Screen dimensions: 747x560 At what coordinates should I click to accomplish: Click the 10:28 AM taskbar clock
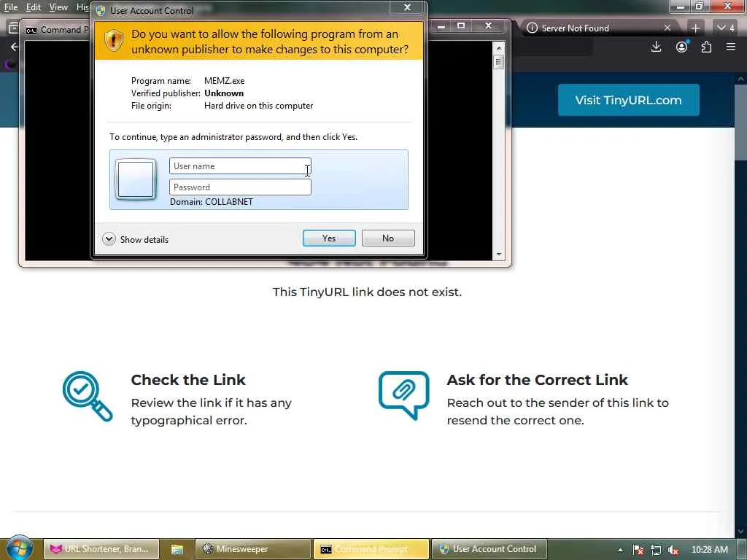pos(709,550)
